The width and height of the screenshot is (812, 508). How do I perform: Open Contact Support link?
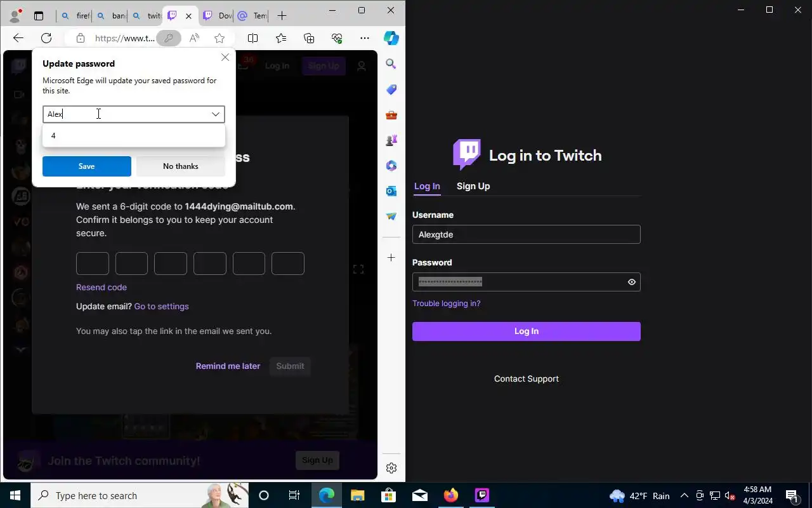click(527, 379)
